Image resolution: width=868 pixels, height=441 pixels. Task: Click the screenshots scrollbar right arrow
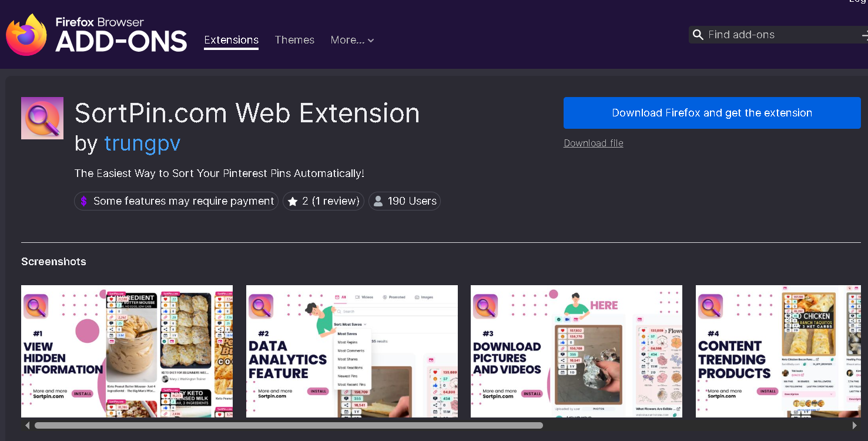click(854, 425)
